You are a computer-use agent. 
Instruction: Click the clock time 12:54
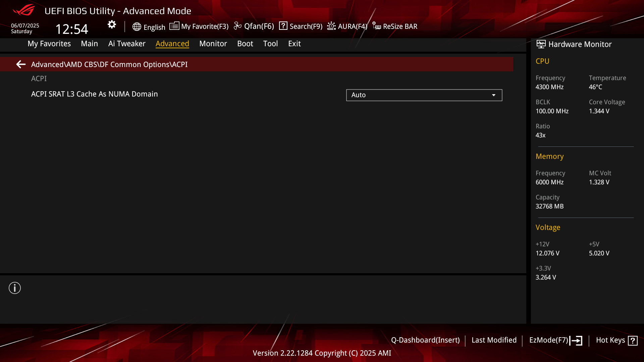(x=71, y=29)
